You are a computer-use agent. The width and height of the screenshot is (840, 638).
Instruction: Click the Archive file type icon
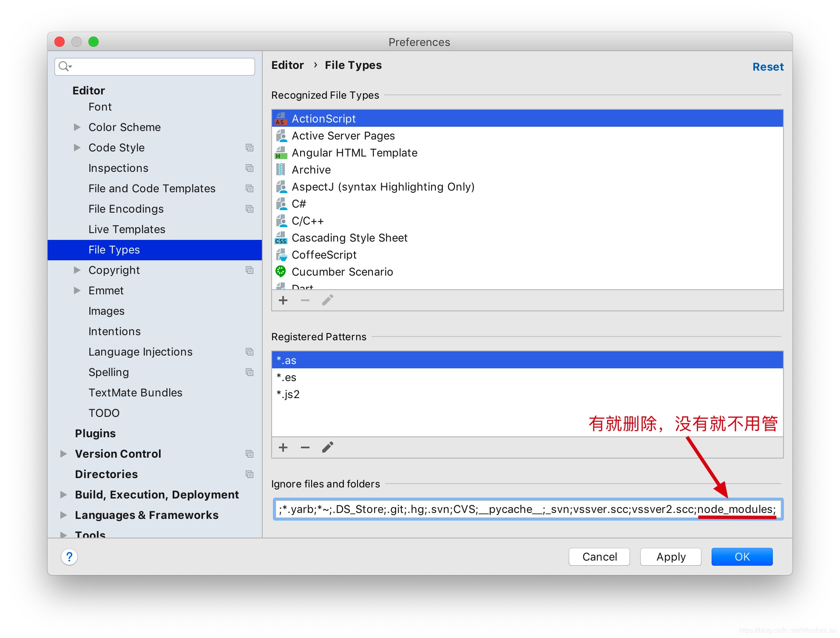click(x=280, y=169)
